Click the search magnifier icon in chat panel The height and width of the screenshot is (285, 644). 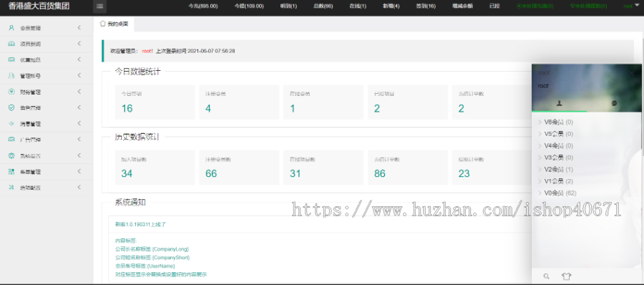point(546,277)
